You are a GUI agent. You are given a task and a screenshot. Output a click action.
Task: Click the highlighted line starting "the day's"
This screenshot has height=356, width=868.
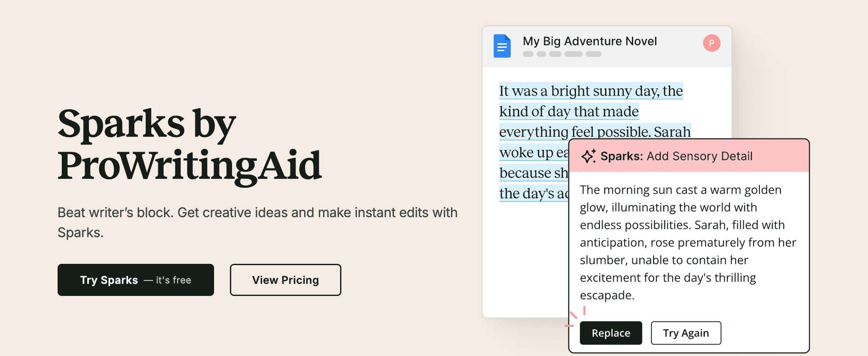point(533,193)
